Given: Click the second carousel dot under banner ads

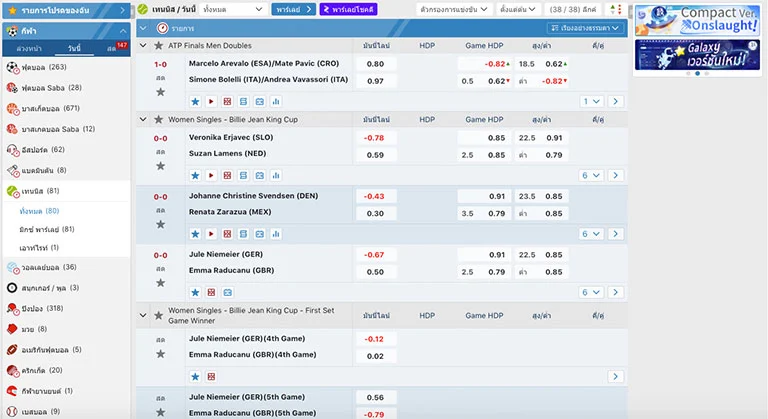Looking at the screenshot, I should 697,73.
